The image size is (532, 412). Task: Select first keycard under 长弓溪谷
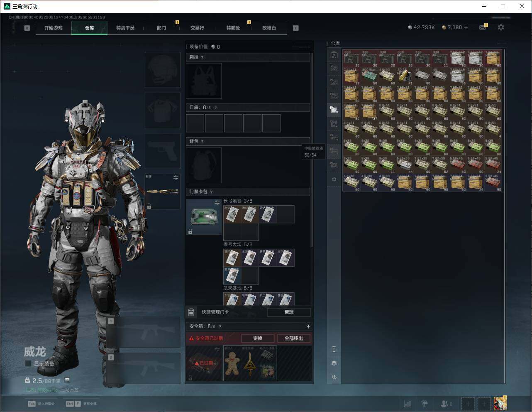click(232, 214)
